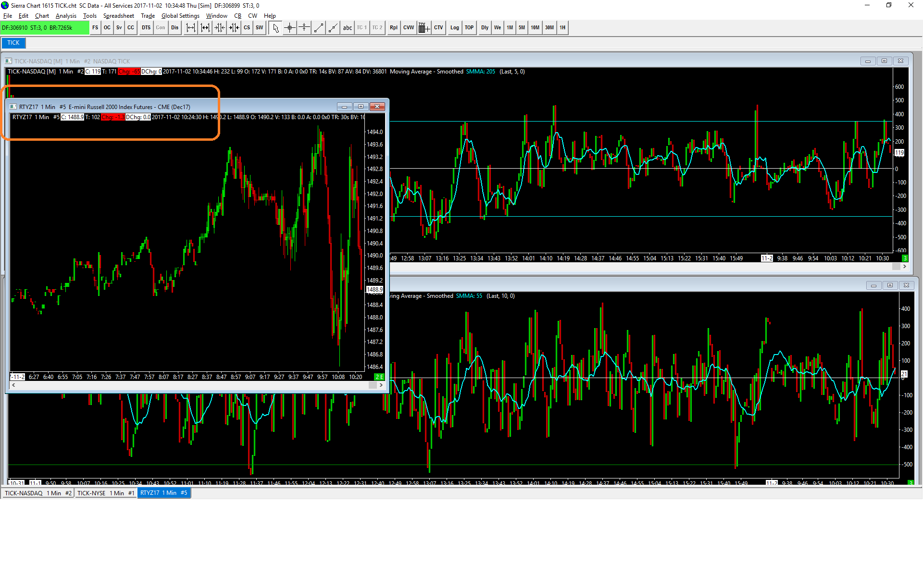This screenshot has width=923, height=588.
Task: Open the Analysis menu
Action: click(x=66, y=16)
